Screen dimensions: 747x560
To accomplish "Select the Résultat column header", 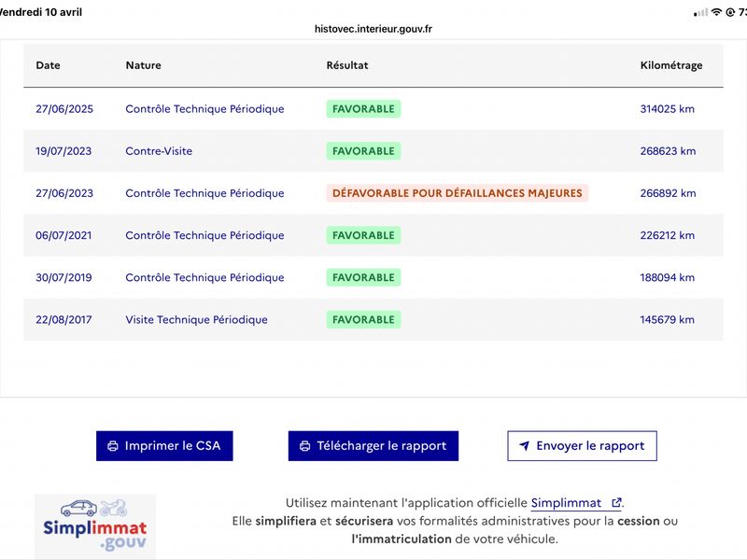I will tap(346, 65).
